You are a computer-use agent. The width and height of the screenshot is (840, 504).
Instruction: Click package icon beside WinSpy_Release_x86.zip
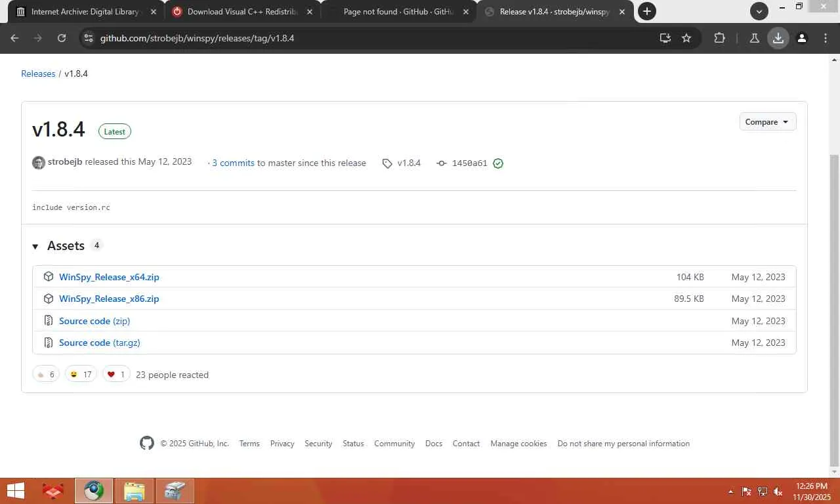(48, 299)
